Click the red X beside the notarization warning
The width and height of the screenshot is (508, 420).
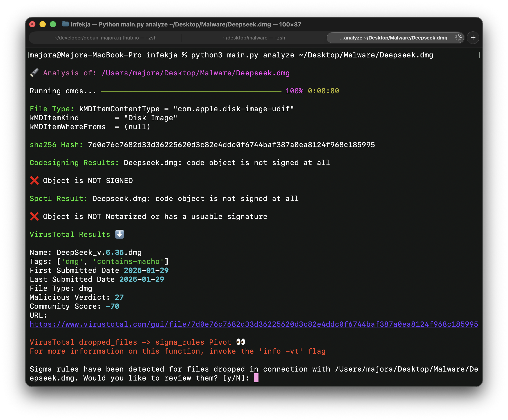pyautogui.click(x=34, y=216)
